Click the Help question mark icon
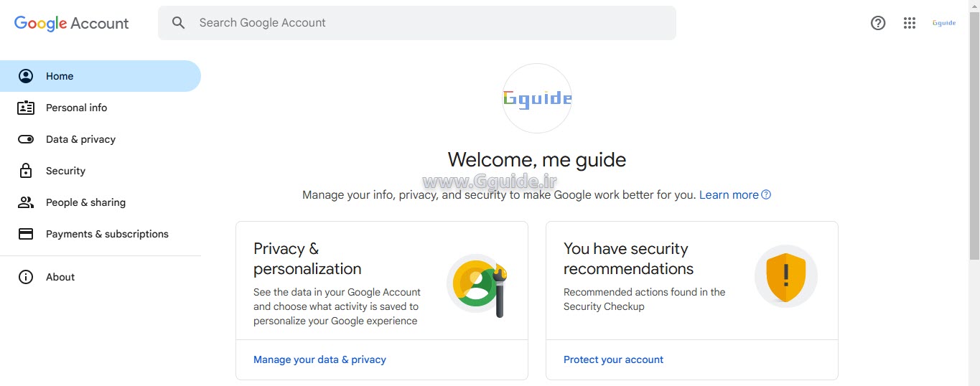The image size is (980, 386). (x=878, y=23)
